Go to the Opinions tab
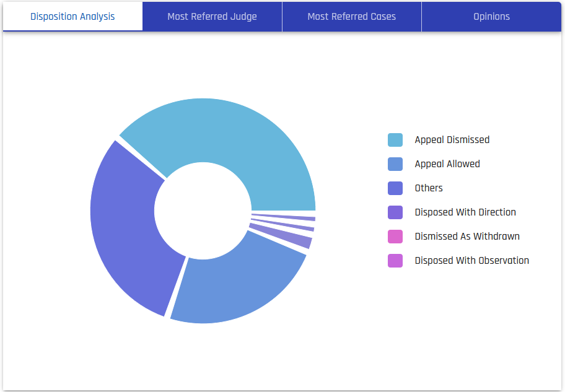565x392 pixels. pos(491,17)
